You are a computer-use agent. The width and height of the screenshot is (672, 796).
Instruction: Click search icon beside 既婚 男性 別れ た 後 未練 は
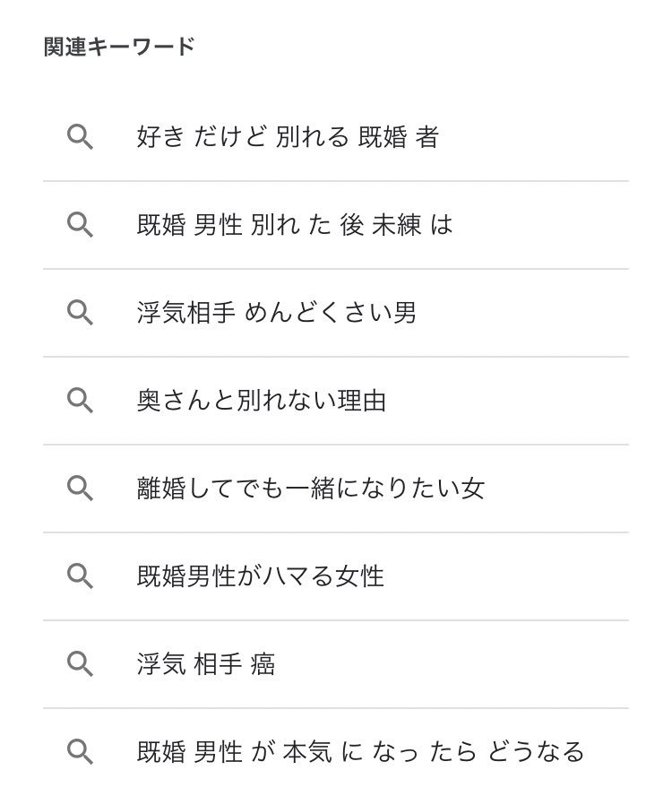(81, 225)
